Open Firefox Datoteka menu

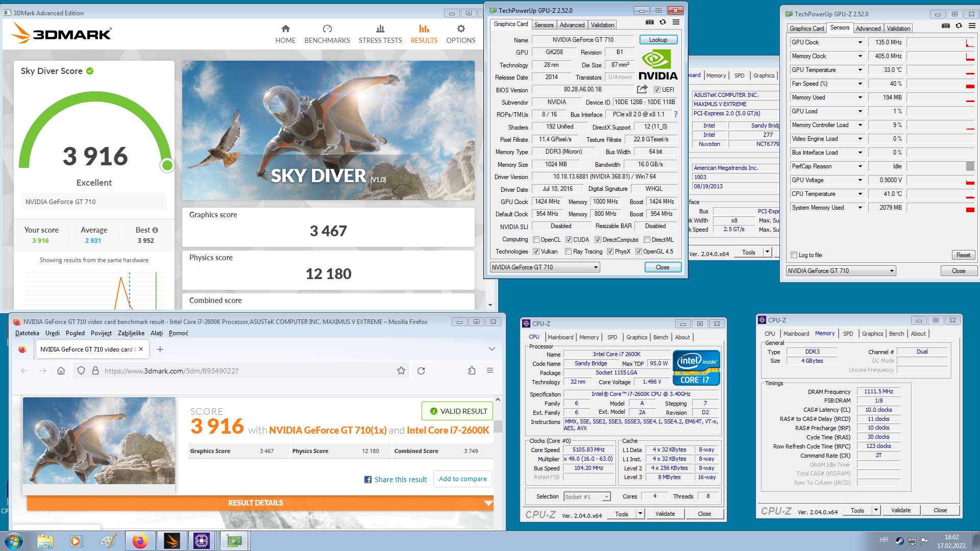[27, 333]
